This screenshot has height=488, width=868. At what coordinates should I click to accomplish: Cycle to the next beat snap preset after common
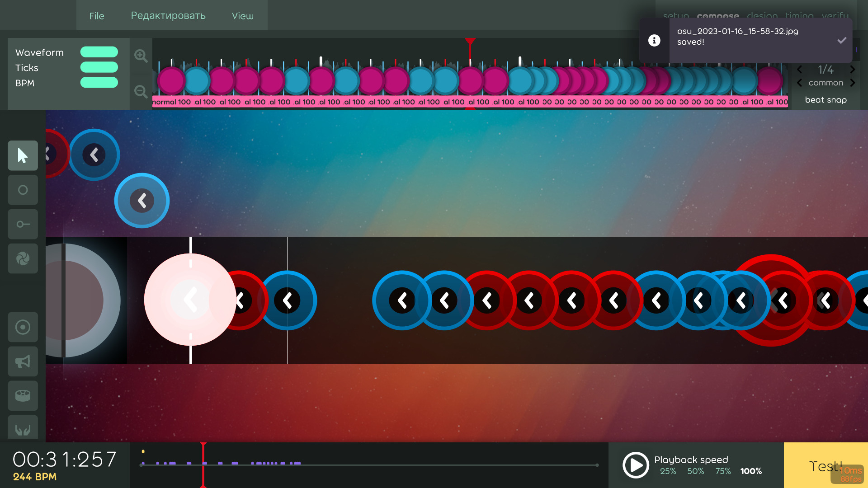854,83
